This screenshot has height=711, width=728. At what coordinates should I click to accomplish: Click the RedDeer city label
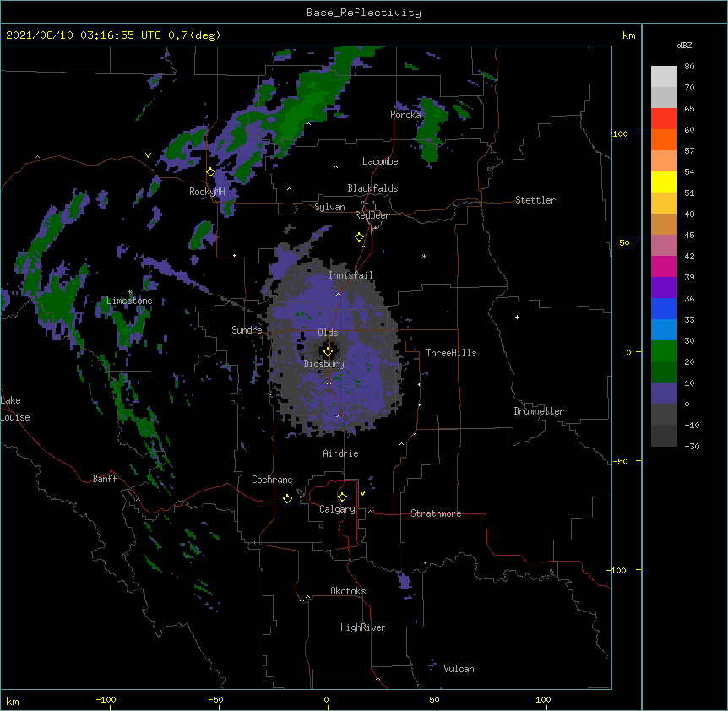[x=372, y=215]
